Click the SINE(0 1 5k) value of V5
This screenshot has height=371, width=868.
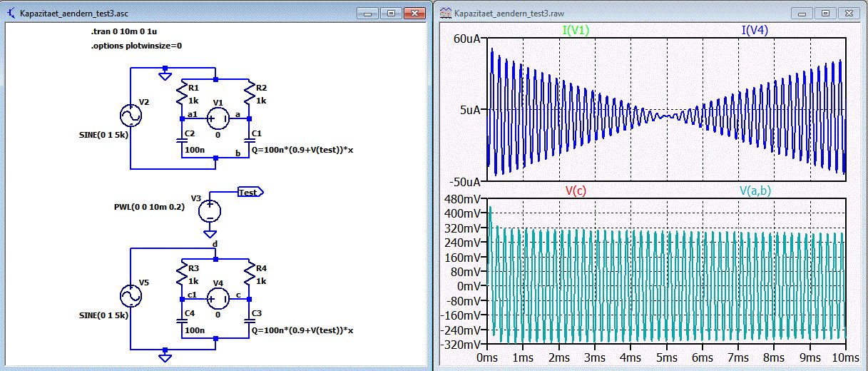click(103, 314)
